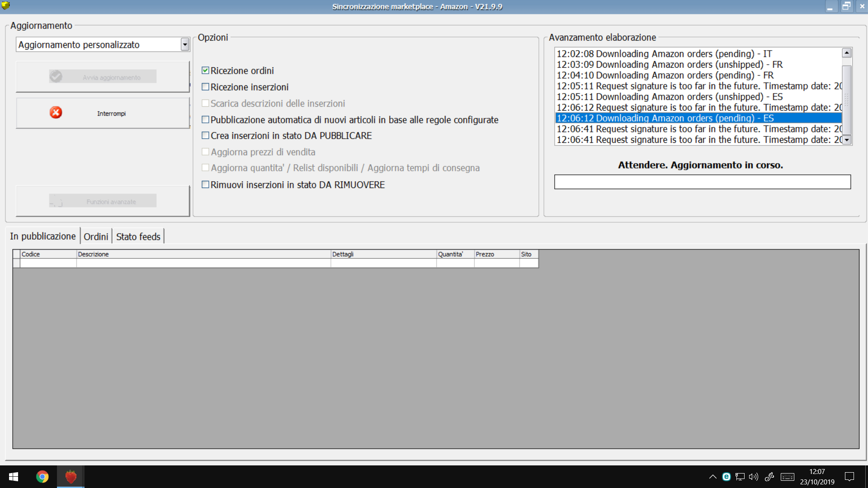Select log line 12:02:08 pending - IT
Image resolution: width=868 pixels, height=488 pixels.
[x=698, y=54]
